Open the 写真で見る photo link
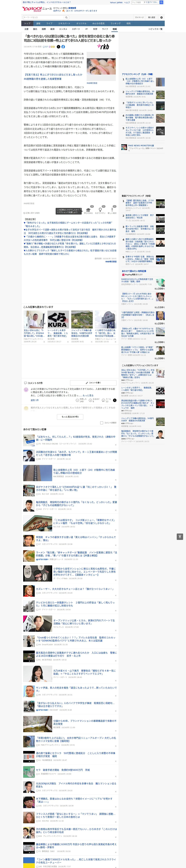The width and height of the screenshot is (186, 868). [x=53, y=77]
